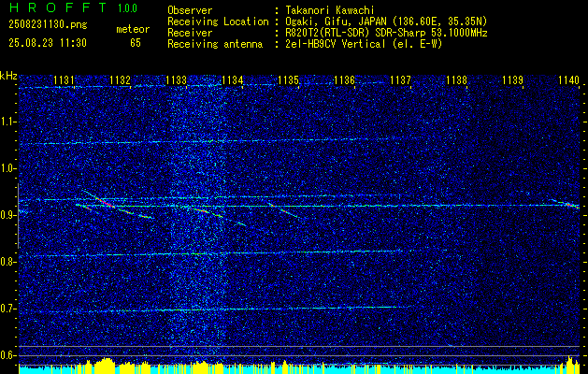
Task: Click the observer name Takanori Kawachi
Action: (330, 10)
